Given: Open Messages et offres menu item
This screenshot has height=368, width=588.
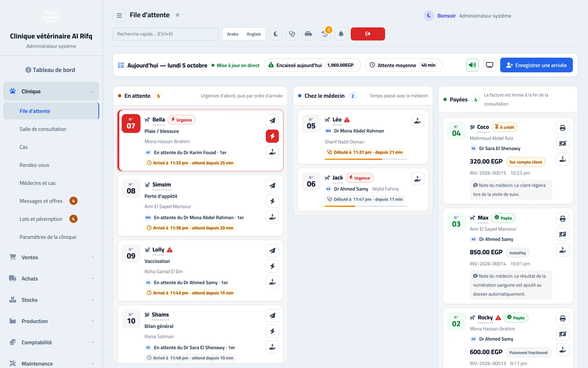Looking at the screenshot, I should [x=51, y=201].
